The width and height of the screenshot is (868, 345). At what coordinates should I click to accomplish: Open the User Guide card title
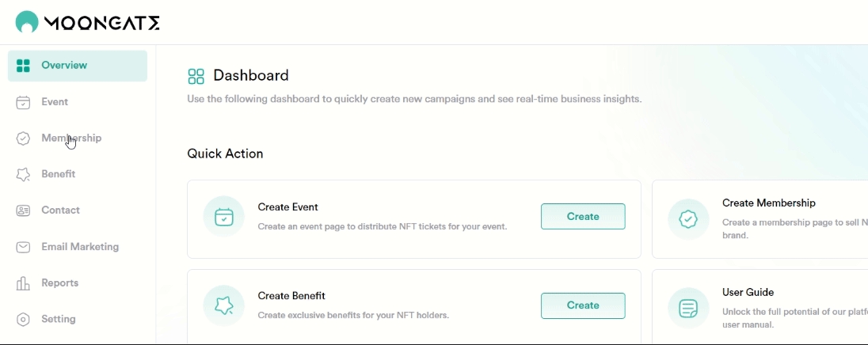tap(748, 292)
